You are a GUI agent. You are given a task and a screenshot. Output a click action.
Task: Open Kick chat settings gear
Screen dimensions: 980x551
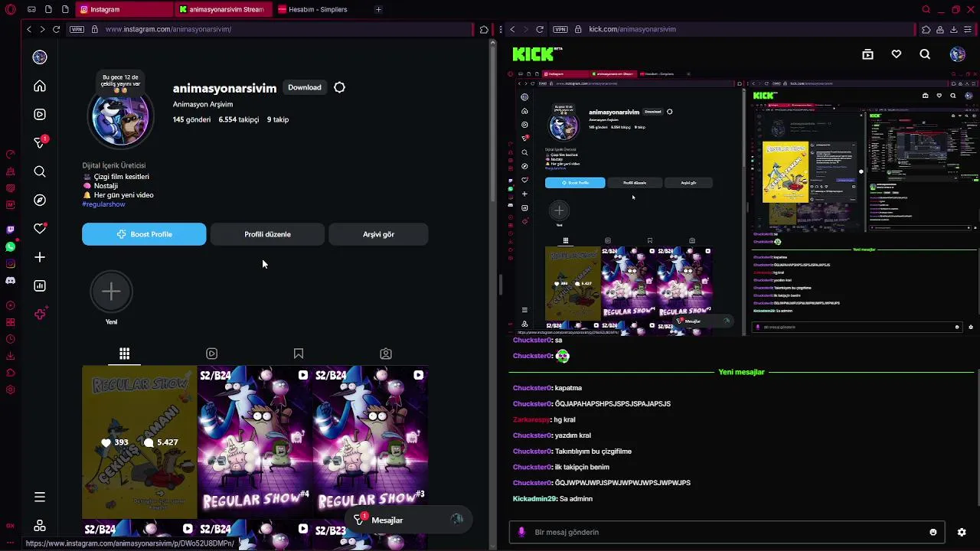click(x=962, y=532)
